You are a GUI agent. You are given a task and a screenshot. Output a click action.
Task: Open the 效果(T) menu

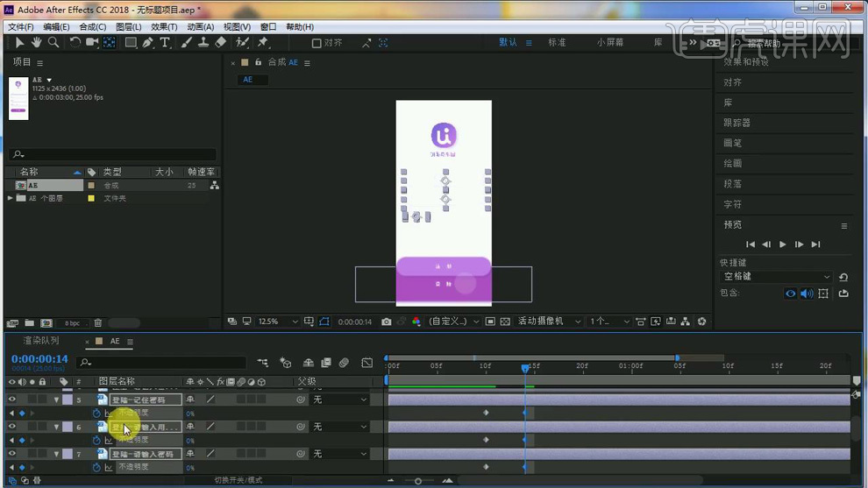tap(164, 27)
